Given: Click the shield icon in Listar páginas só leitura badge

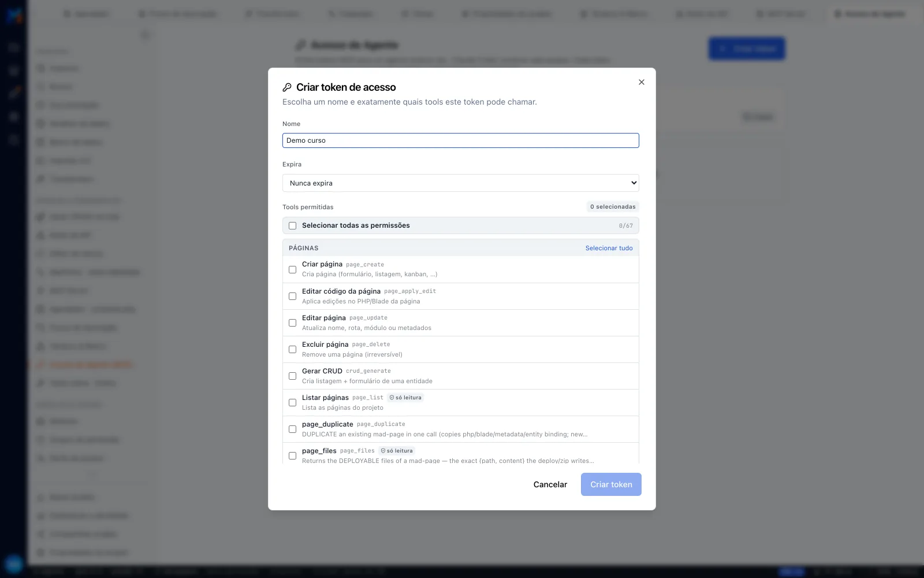Looking at the screenshot, I should click(x=392, y=398).
